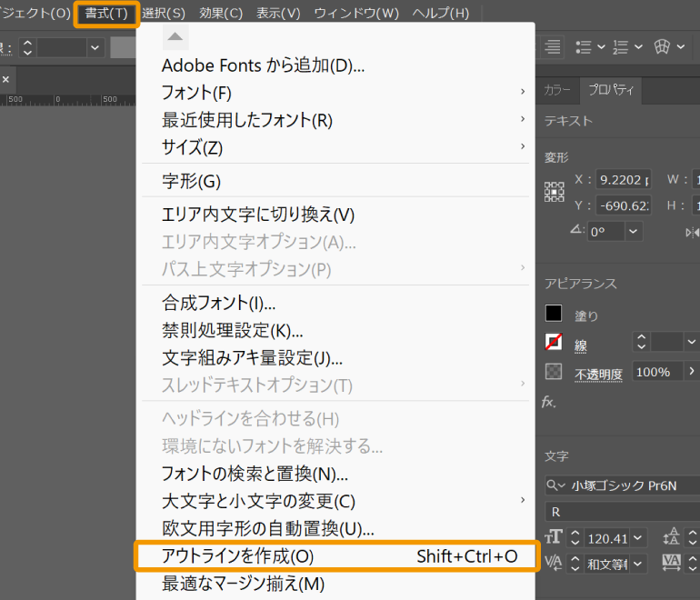Image resolution: width=700 pixels, height=600 pixels.
Task: Open the font size dropdown
Action: coord(637,538)
